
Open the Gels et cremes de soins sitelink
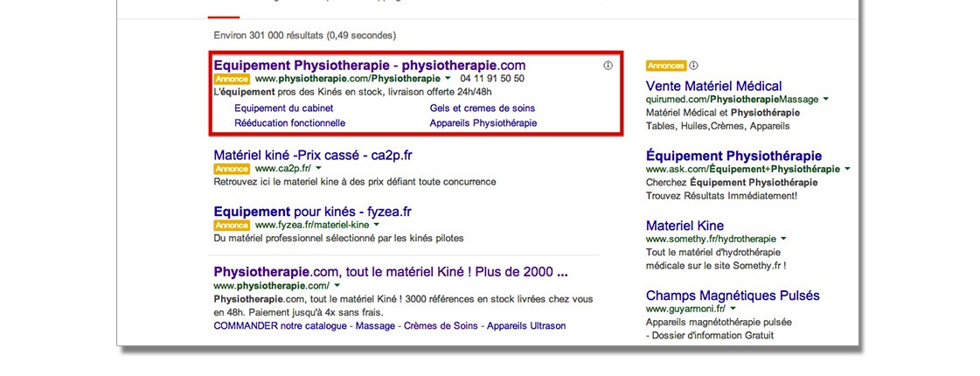pos(483,108)
